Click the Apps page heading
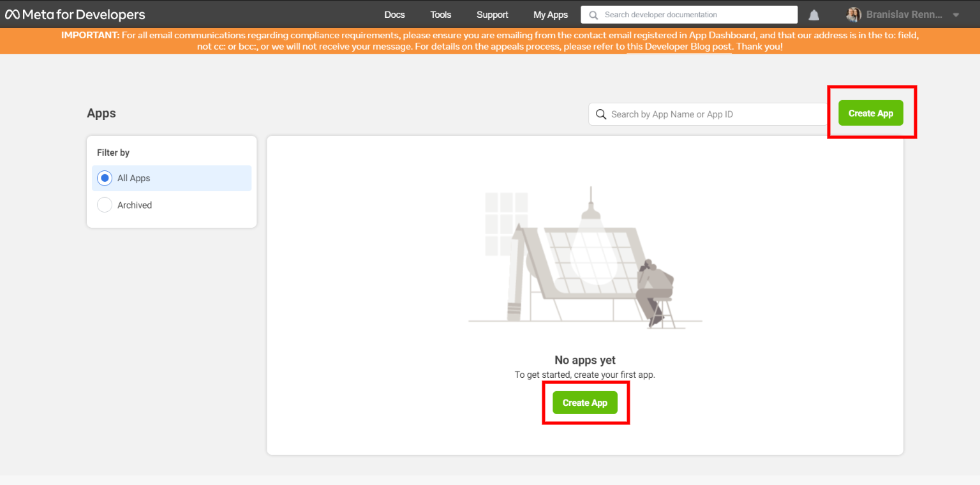980x485 pixels. (x=101, y=114)
